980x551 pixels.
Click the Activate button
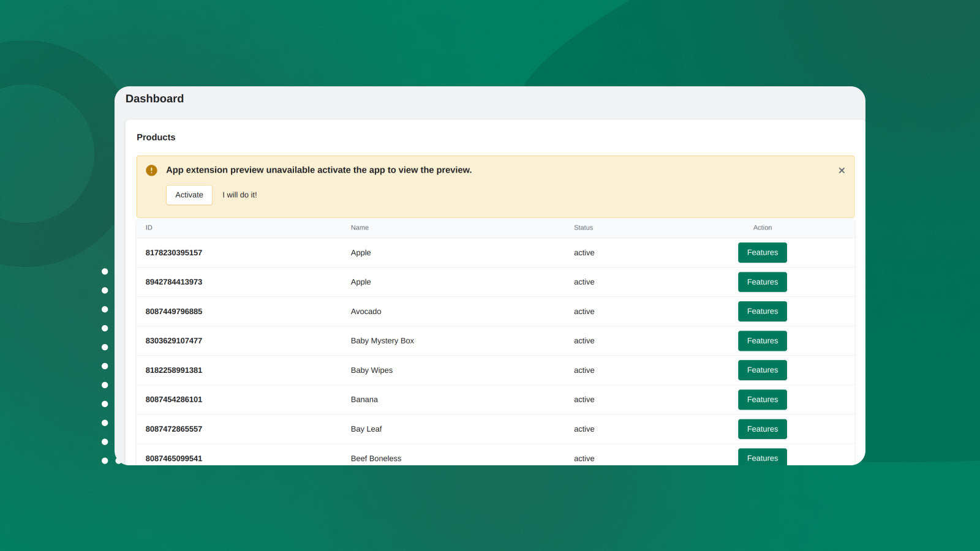[x=189, y=195]
